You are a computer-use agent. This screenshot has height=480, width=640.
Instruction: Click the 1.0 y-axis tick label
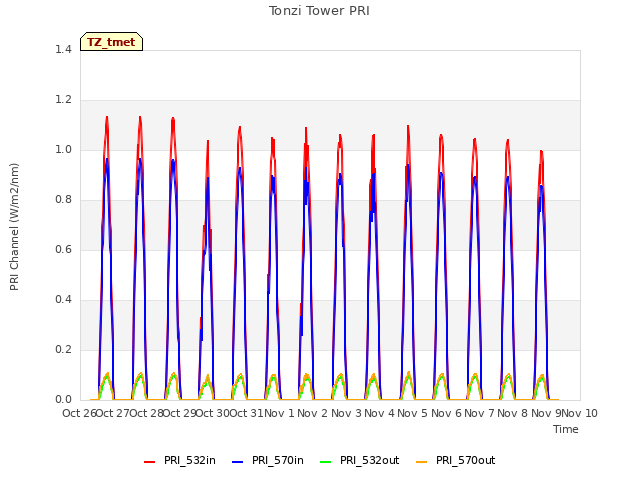click(63, 149)
